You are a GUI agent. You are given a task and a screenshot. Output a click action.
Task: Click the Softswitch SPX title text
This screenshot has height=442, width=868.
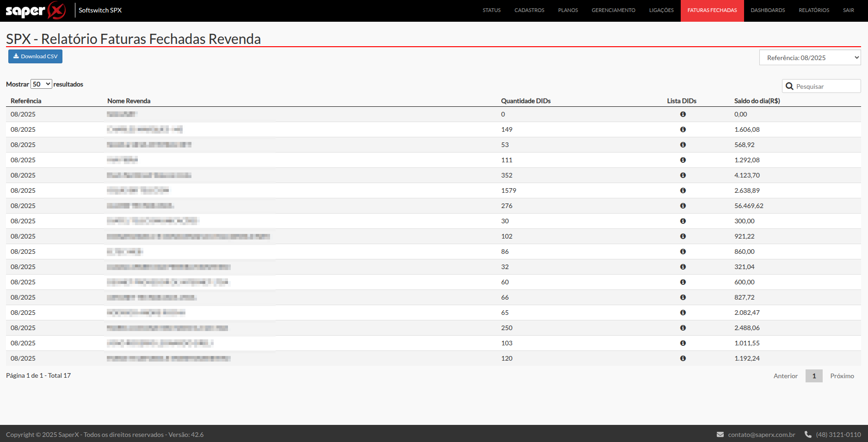tap(100, 10)
